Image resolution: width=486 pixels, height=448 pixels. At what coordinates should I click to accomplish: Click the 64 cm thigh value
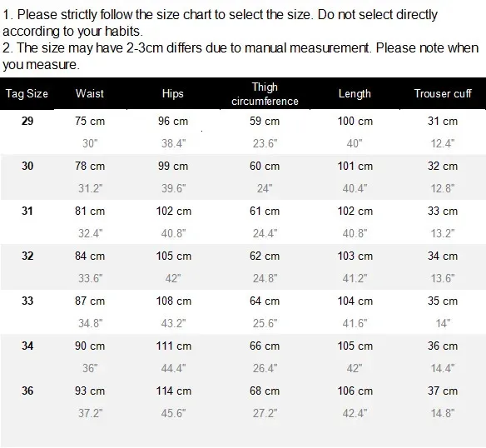point(265,301)
